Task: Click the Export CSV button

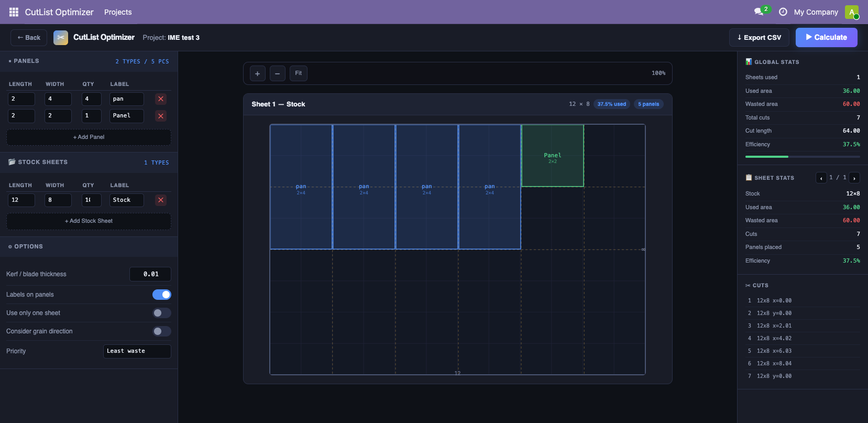Action: point(759,38)
